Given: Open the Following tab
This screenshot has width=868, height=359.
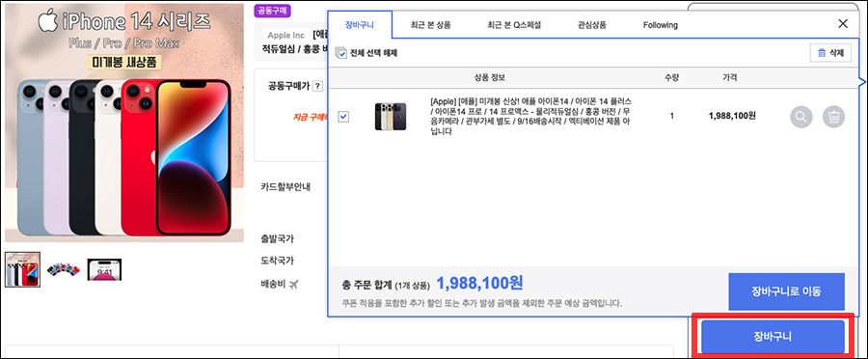Looking at the screenshot, I should pos(661,25).
